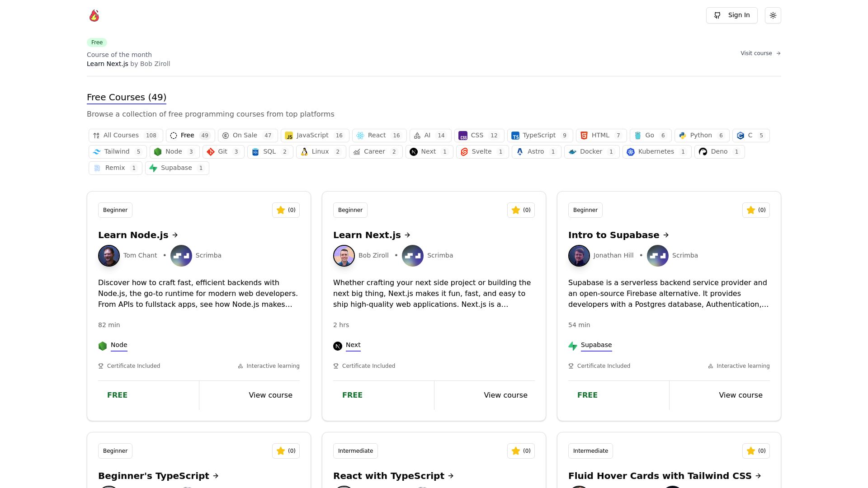Select the All Courses filter
This screenshot has height=488, width=868.
coord(126,136)
